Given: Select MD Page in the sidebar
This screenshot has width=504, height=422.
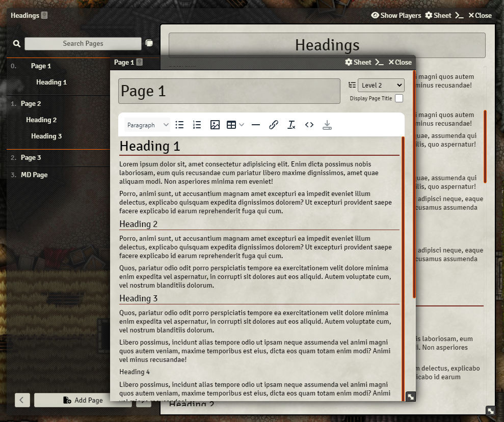Looking at the screenshot, I should pyautogui.click(x=35, y=175).
